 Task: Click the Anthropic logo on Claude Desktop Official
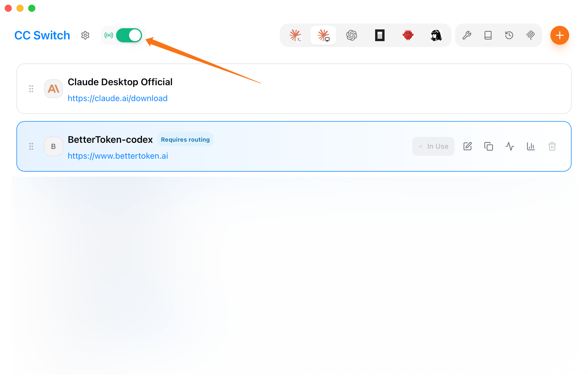pyautogui.click(x=54, y=89)
